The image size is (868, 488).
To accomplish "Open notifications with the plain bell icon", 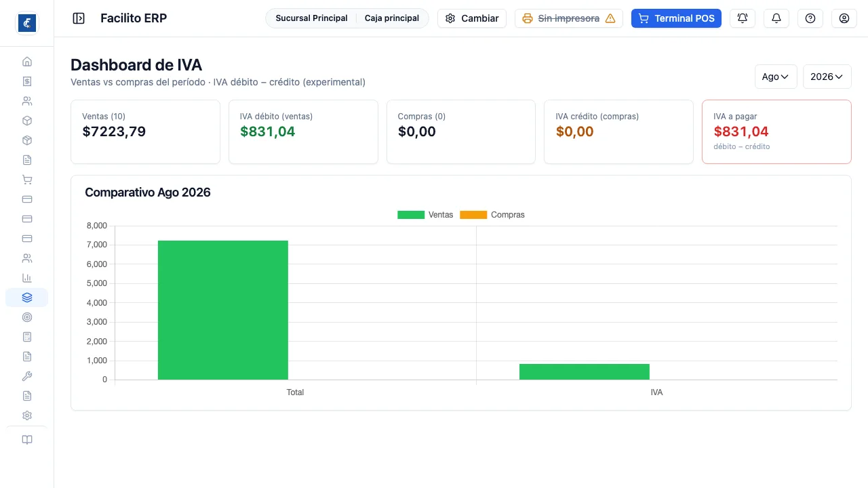I will pos(776,18).
